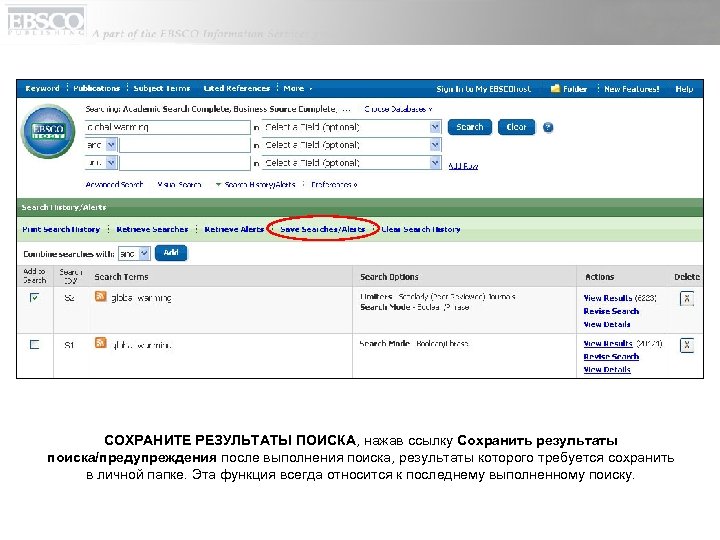Screen dimensions: 720x540
Task: Click the S2 search ID cell
Action: pos(69,298)
